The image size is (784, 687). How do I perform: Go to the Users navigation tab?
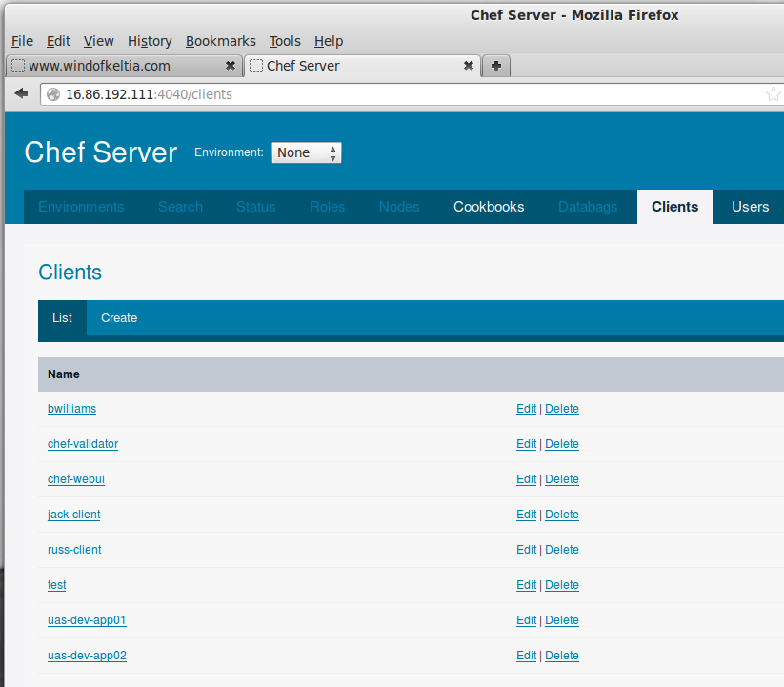pyautogui.click(x=750, y=207)
